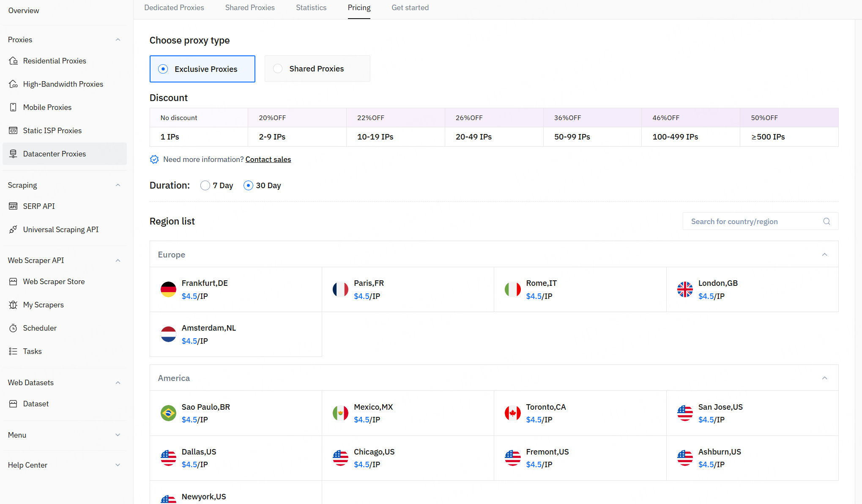Click the My Scrapers bug icon
Image resolution: width=862 pixels, height=504 pixels.
pos(13,305)
